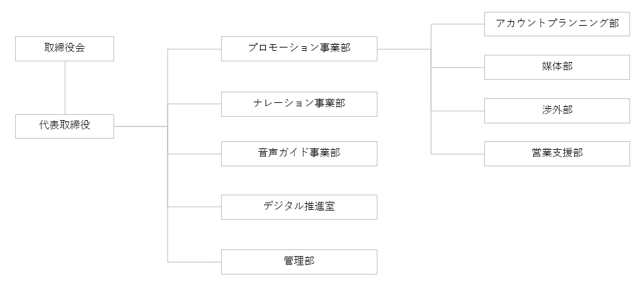This screenshot has width=644, height=289.
Task: Select the アカウントプランニング部 box
Action: coord(557,24)
